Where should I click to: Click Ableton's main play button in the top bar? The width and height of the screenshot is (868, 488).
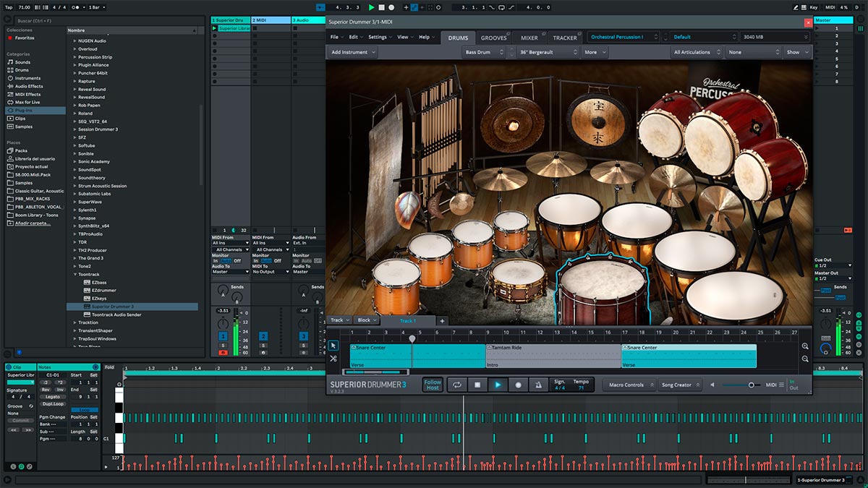pyautogui.click(x=372, y=7)
